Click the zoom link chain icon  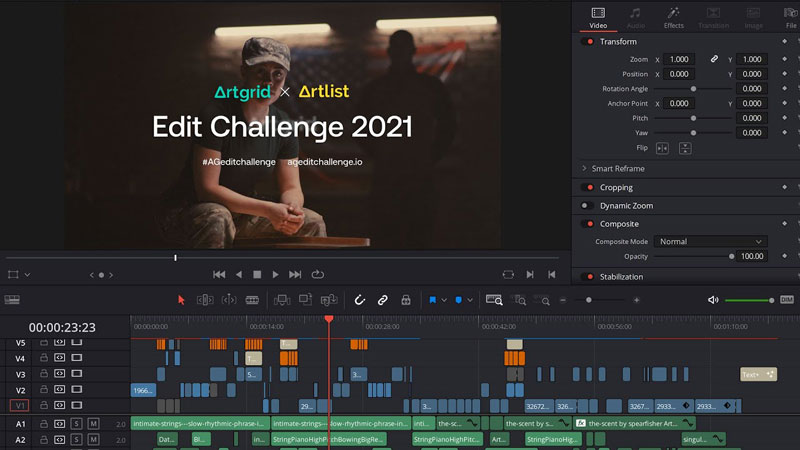pos(714,59)
